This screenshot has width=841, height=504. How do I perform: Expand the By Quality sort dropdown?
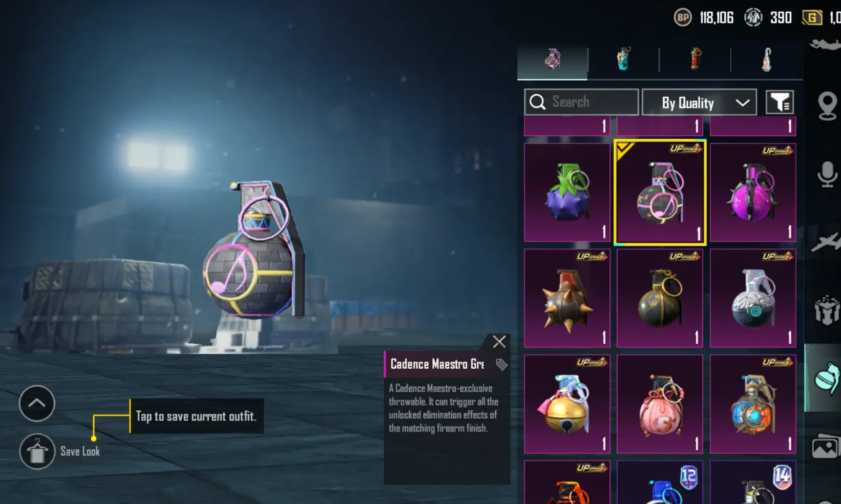(x=699, y=103)
